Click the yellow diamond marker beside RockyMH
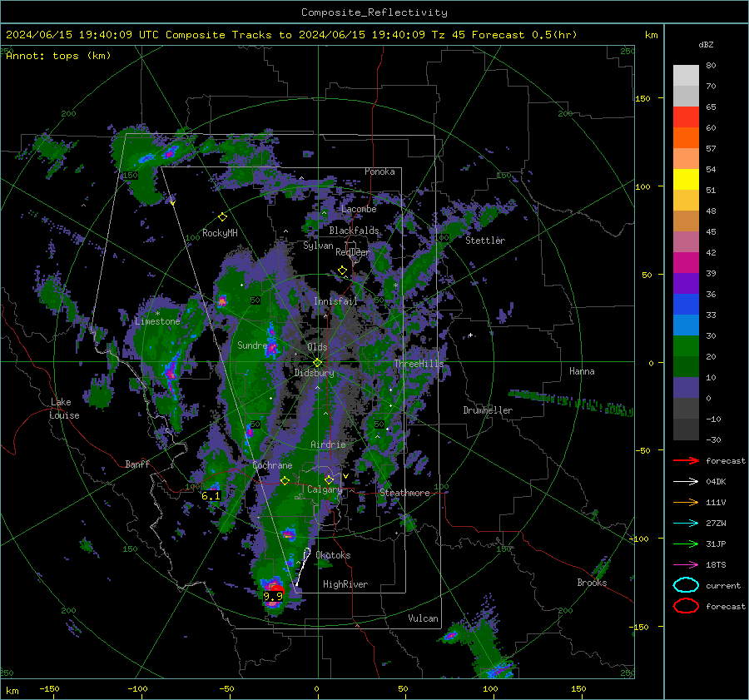The height and width of the screenshot is (700, 749). coord(222,217)
